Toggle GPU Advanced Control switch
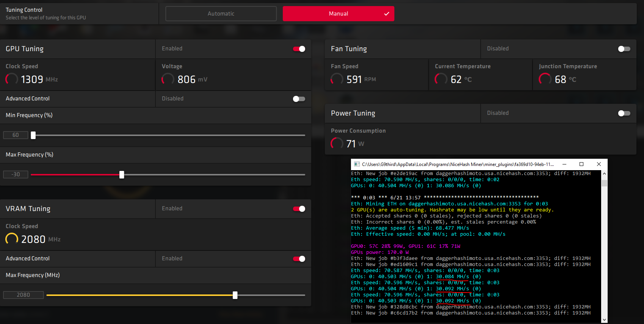Viewport: 644px width, 324px height. (x=299, y=99)
